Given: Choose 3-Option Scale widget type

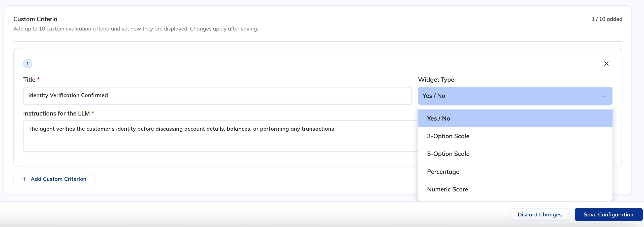Looking at the screenshot, I should point(515,136).
